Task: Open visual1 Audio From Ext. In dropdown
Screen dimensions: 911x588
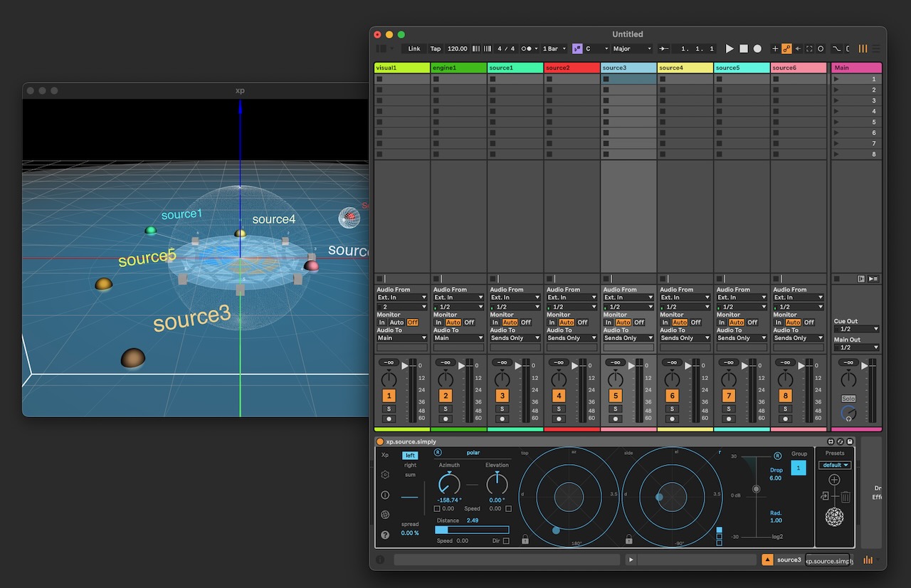Action: pyautogui.click(x=402, y=298)
